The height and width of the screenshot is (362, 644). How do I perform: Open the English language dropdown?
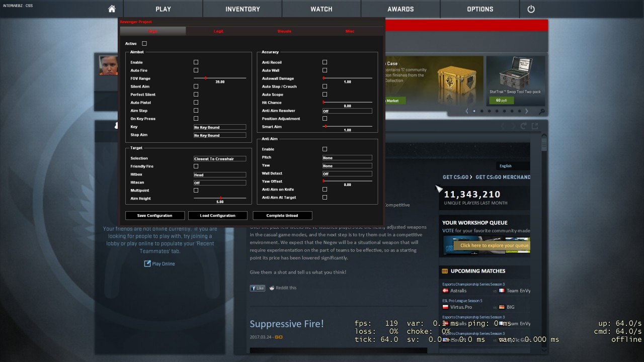click(513, 166)
